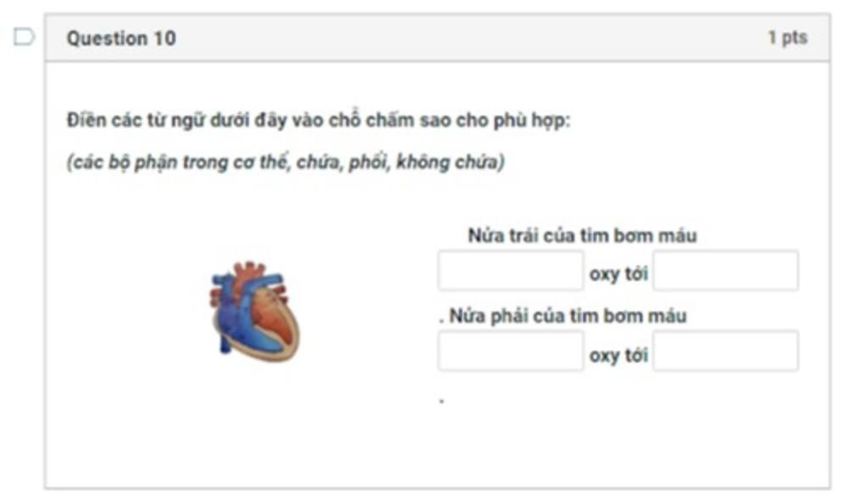Select the blank after the second 'oxy tới'
The height and width of the screenshot is (504, 868).
[726, 351]
